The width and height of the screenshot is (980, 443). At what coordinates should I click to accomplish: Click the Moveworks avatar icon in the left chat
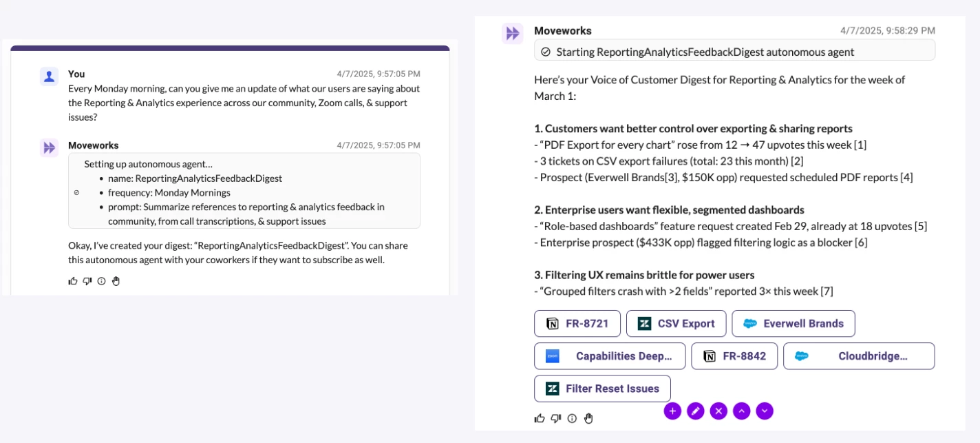click(x=49, y=147)
